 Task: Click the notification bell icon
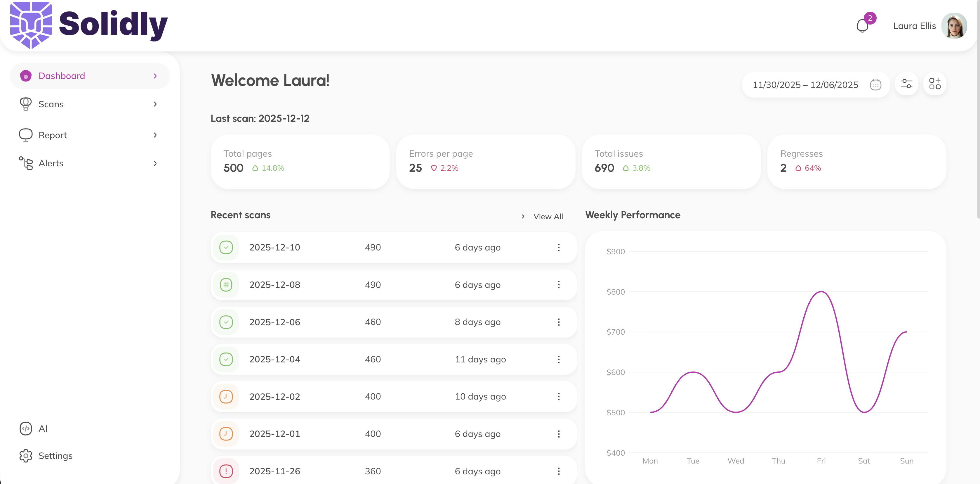click(x=862, y=26)
